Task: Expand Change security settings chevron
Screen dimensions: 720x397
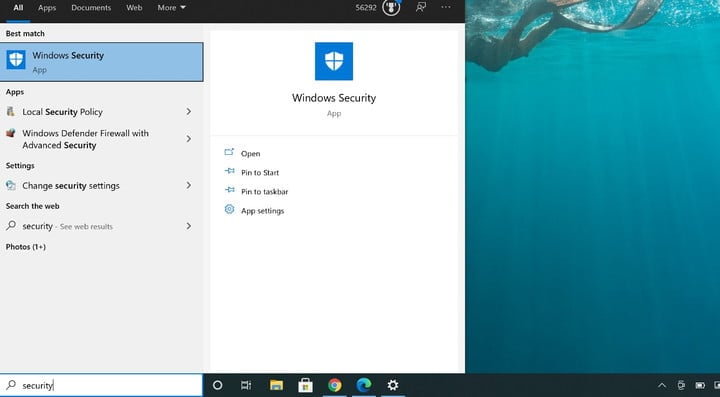Action: 189,185
